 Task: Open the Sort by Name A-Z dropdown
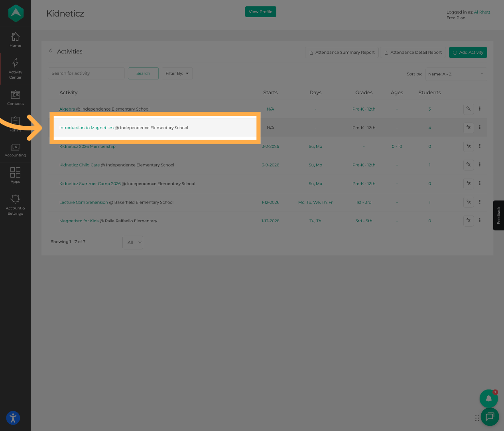pos(456,74)
